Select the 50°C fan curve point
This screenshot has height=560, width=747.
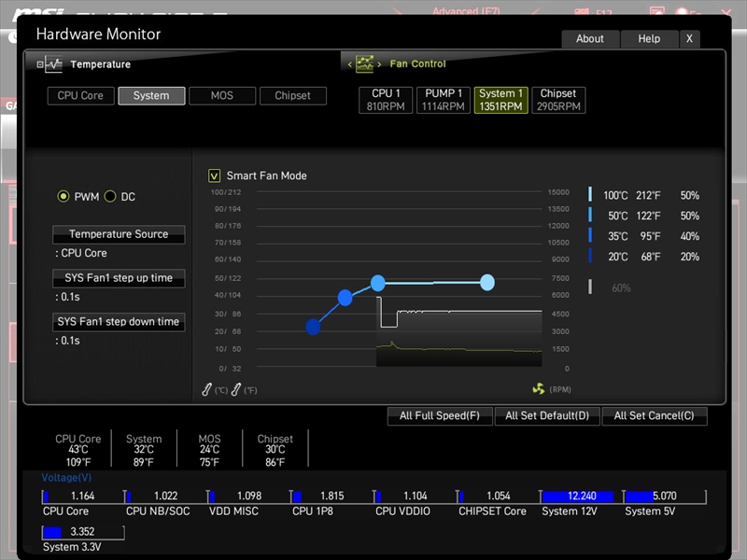click(x=378, y=283)
